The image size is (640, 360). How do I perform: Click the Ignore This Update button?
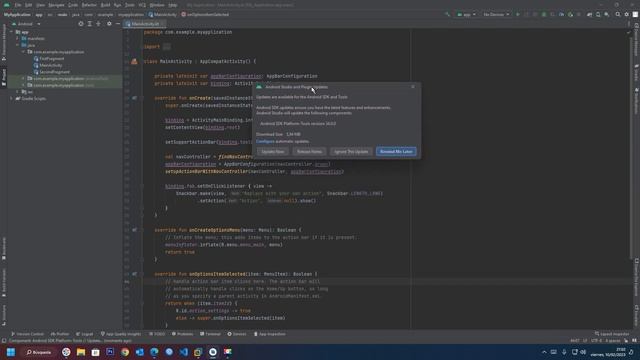(x=351, y=151)
